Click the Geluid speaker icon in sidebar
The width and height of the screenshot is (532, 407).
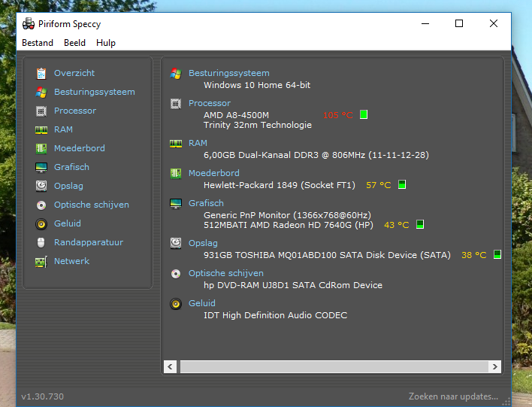pos(41,224)
